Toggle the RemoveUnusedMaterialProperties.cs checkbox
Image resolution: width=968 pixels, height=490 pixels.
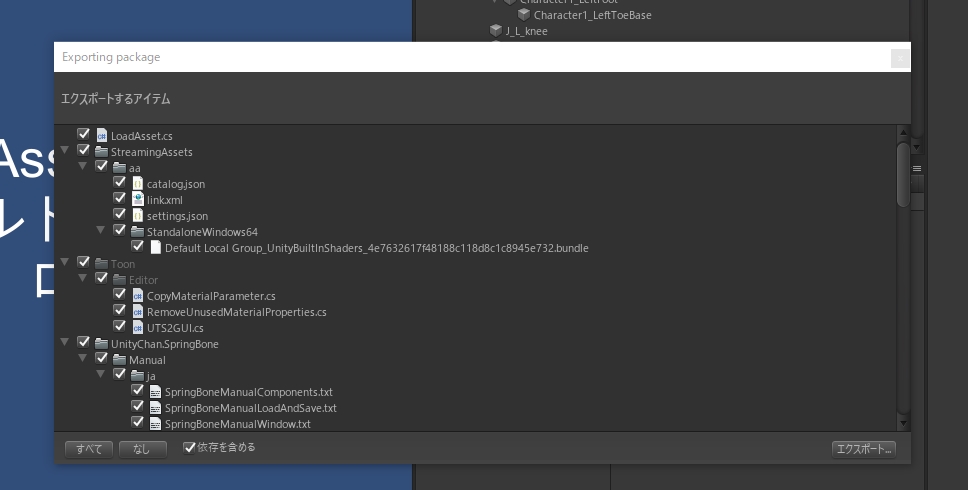point(120,310)
